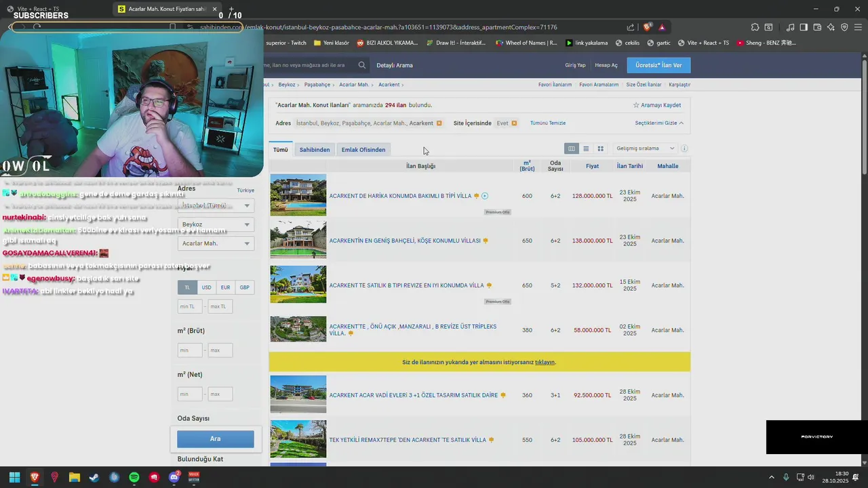Toggle the browser sidebar panel icon
The image size is (868, 488).
(x=804, y=27)
